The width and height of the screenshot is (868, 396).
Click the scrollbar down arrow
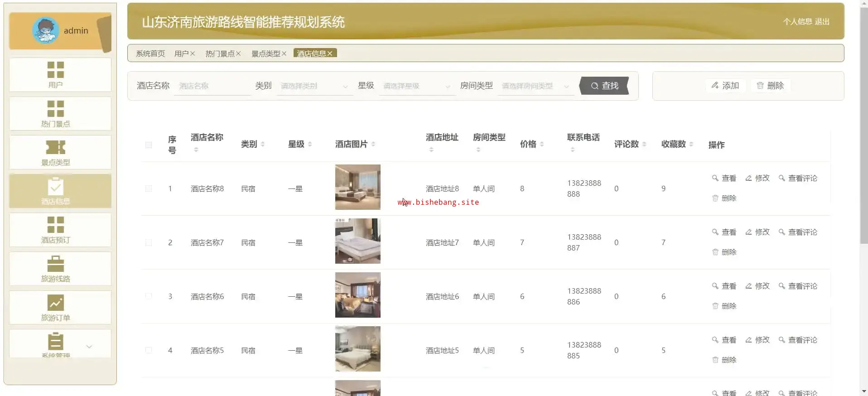click(864, 391)
